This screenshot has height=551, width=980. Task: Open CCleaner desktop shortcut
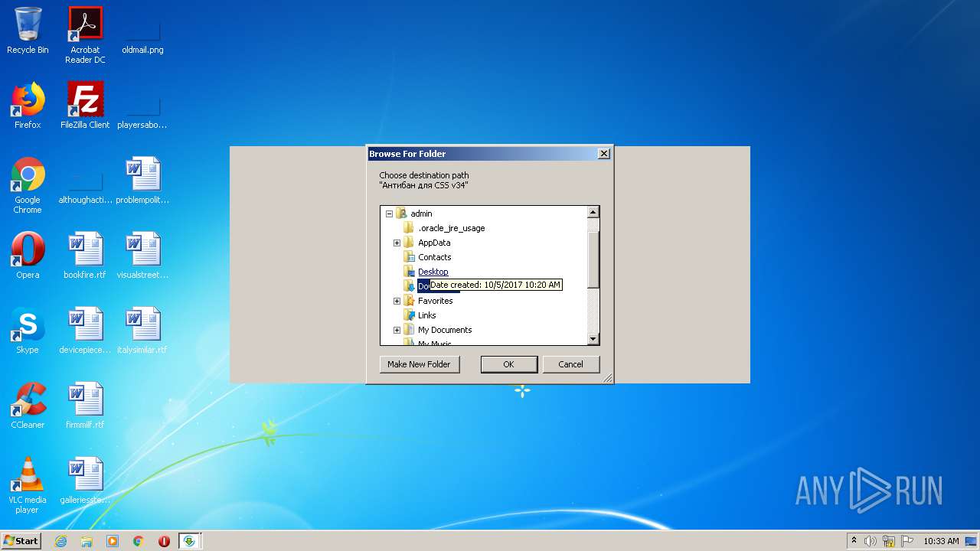point(28,406)
